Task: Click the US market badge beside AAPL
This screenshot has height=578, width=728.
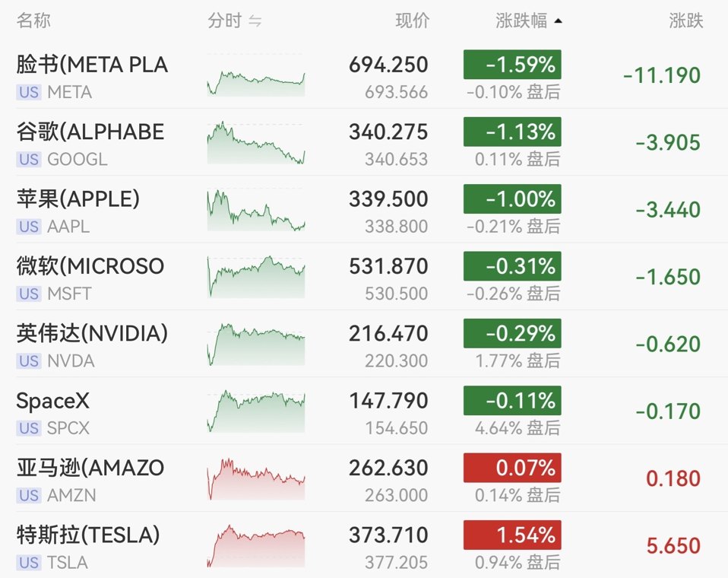Action: point(29,227)
